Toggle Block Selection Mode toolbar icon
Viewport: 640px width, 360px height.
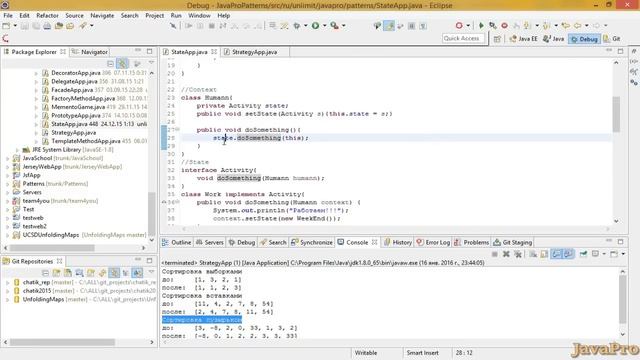pyautogui.click(x=411, y=26)
